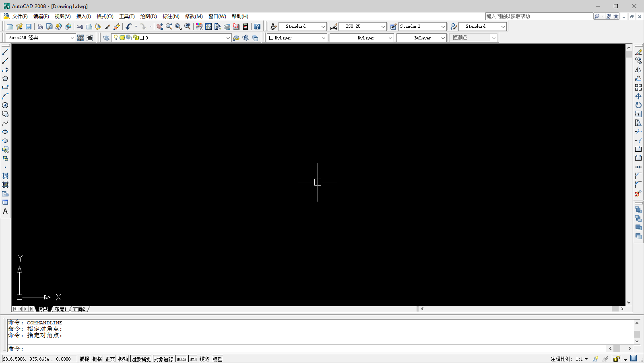Open the 绘图 menu
The image size is (644, 363).
pyautogui.click(x=148, y=16)
